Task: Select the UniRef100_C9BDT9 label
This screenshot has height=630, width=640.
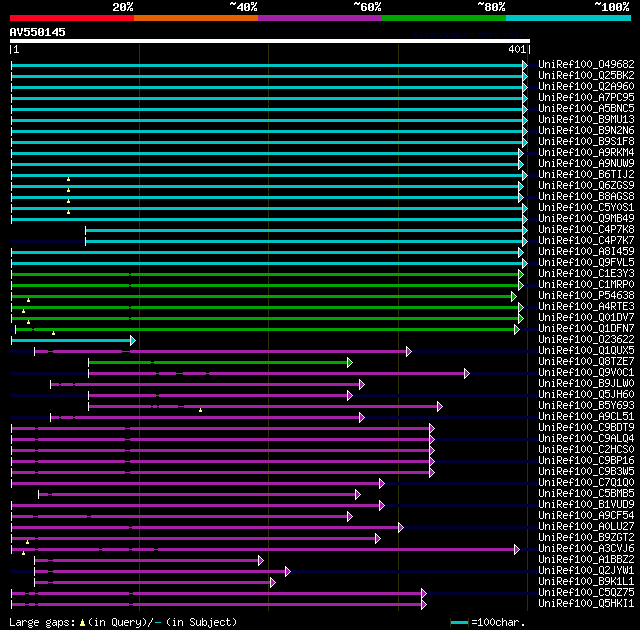Action: point(586,428)
